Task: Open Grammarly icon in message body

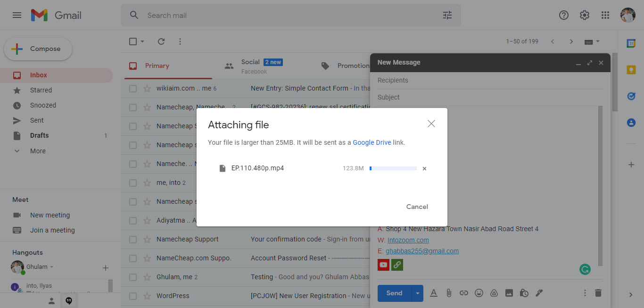Action: (x=585, y=269)
